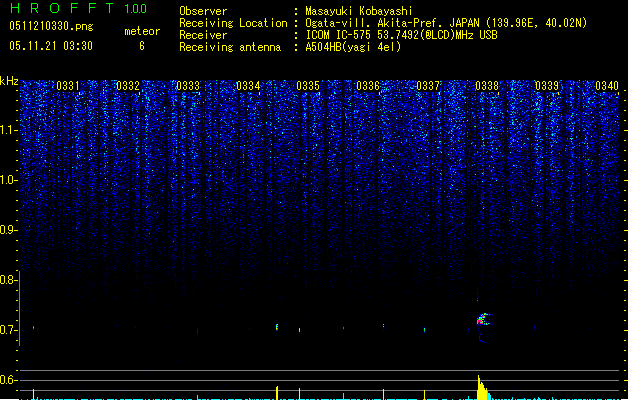Click the 0333 time marker
Screen dimensions: 629x400
[188, 86]
